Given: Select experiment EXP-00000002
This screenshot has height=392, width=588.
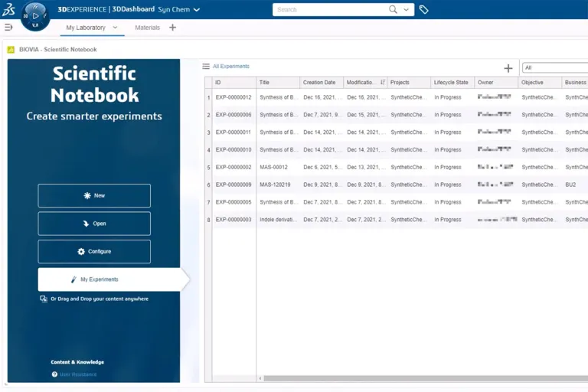Looking at the screenshot, I should coord(234,167).
